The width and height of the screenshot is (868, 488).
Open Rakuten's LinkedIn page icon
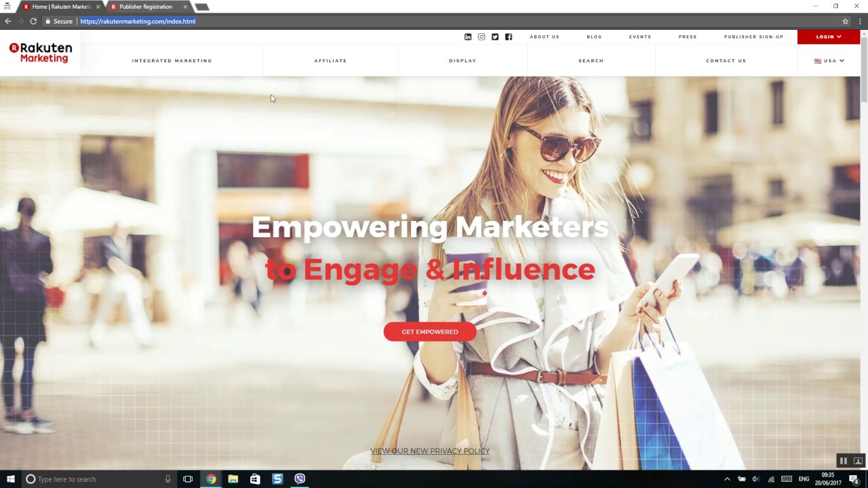pos(467,37)
